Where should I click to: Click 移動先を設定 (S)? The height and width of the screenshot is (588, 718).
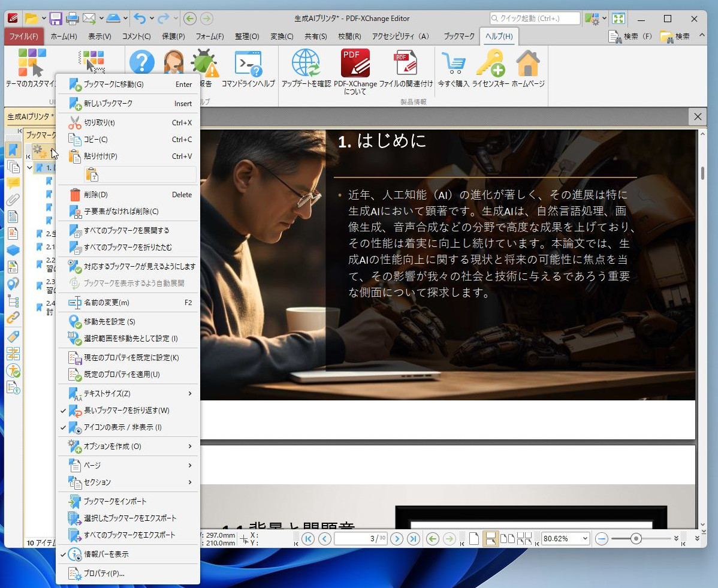[x=128, y=322]
